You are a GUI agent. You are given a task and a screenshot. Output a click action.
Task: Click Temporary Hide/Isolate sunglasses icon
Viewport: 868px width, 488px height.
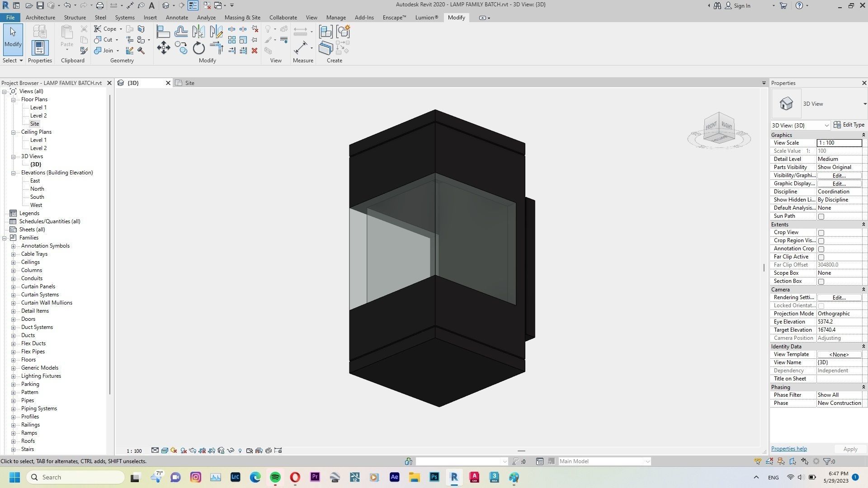tap(231, 450)
